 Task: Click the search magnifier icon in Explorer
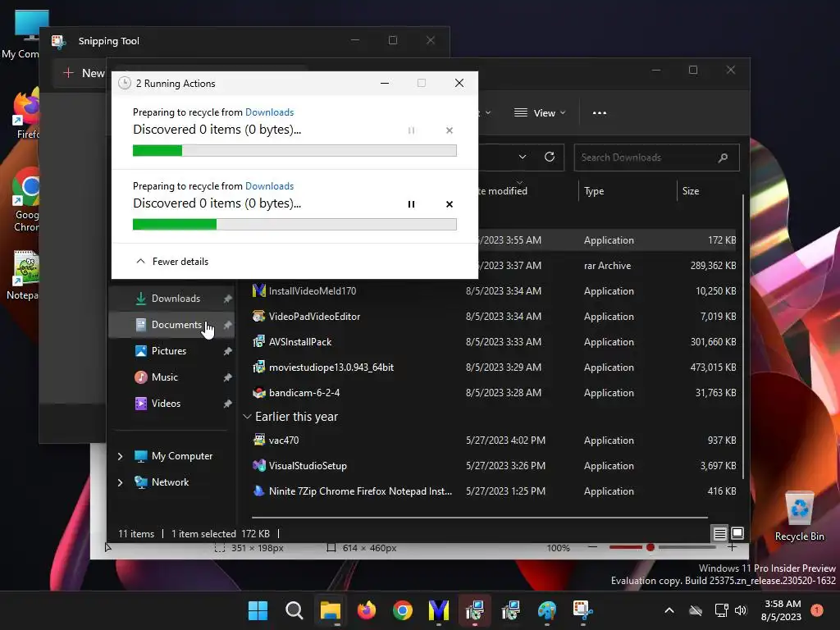click(x=723, y=157)
